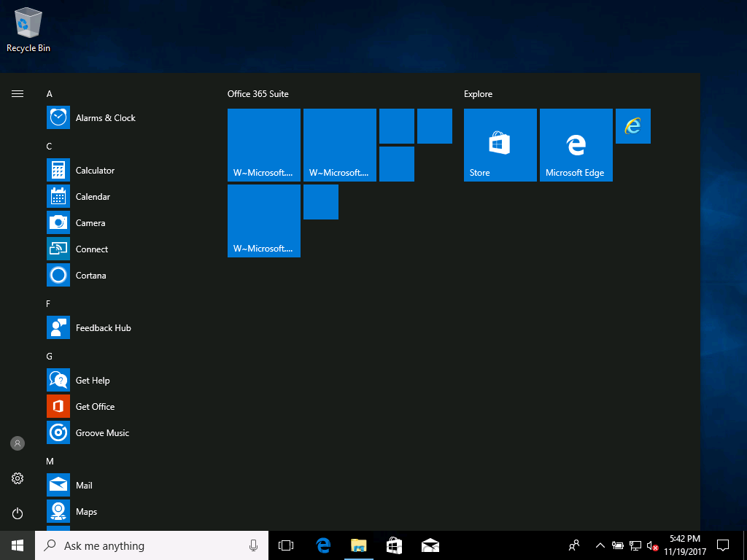Open Feedback Hub
The image size is (747, 560).
(58, 327)
